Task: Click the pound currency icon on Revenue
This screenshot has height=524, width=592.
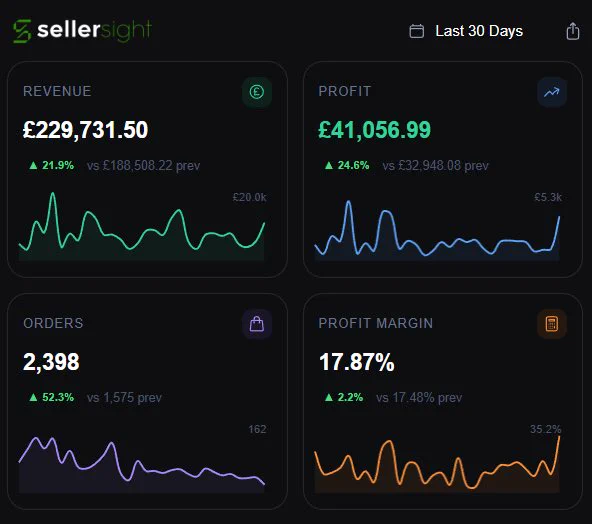Action: tap(257, 92)
